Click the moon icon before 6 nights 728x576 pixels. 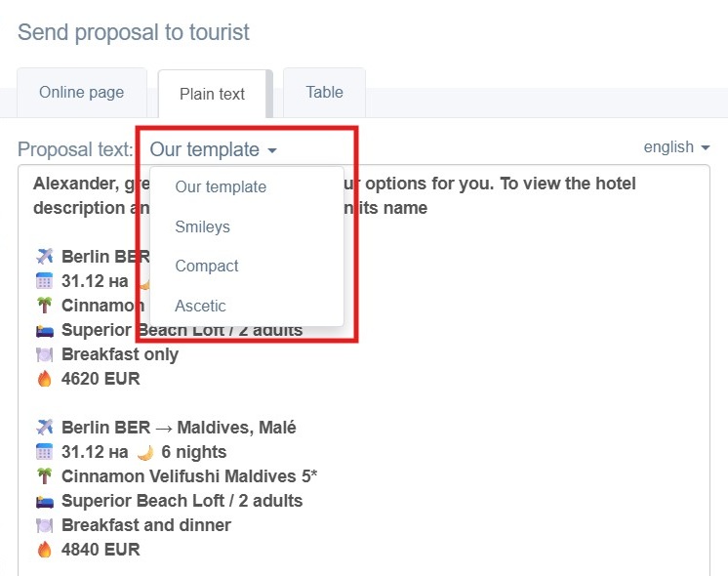pyautogui.click(x=145, y=452)
